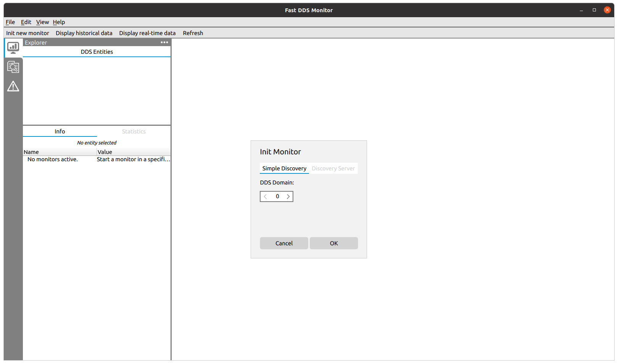618x364 pixels.
Task: Open the Edit menu
Action: pos(26,22)
